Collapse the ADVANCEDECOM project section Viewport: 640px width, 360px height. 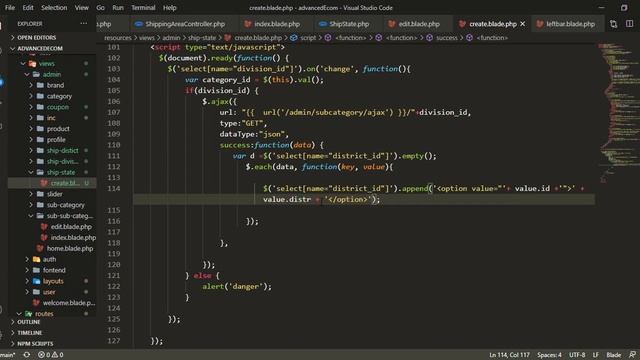click(52, 48)
